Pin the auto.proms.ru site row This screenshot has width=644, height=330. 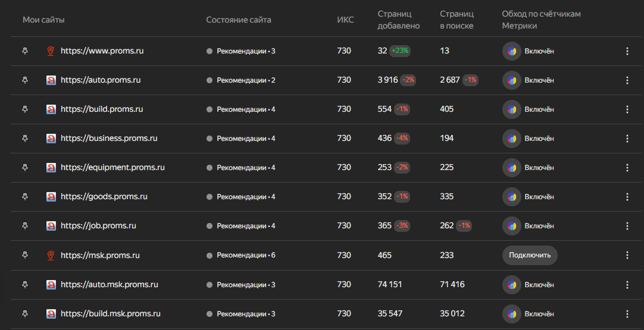25,80
